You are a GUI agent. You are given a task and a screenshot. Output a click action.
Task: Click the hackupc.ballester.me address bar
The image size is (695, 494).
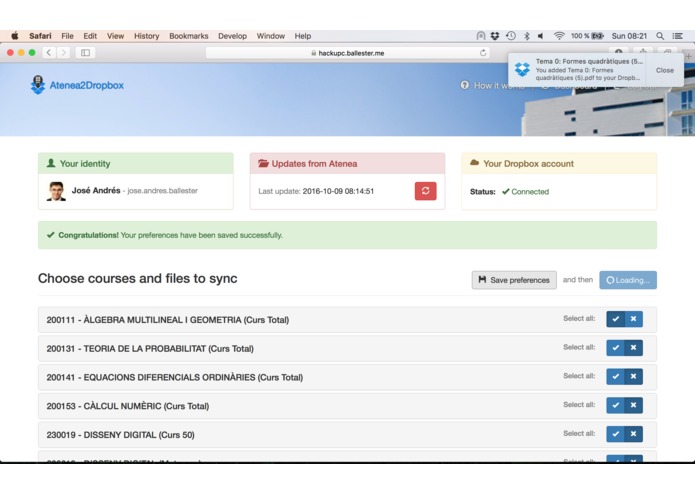tap(348, 53)
